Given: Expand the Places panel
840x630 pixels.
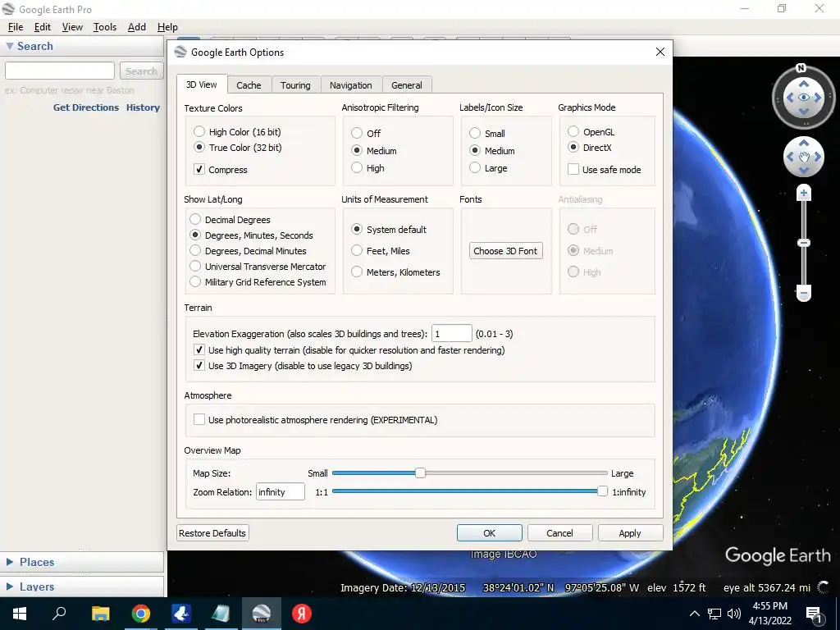Looking at the screenshot, I should coord(10,561).
